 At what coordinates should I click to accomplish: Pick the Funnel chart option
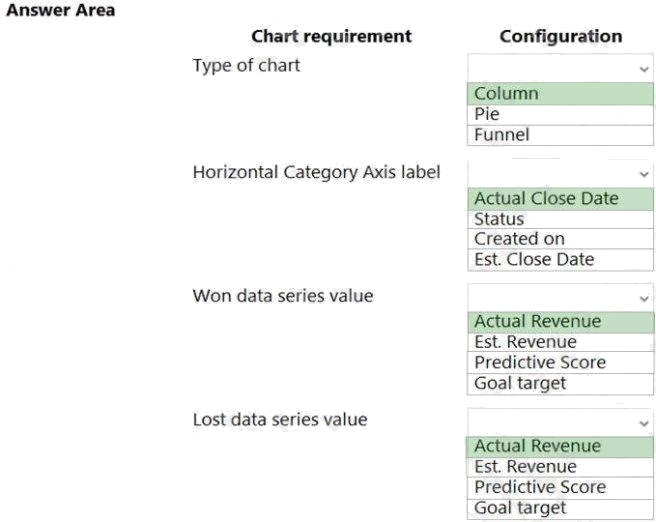click(560, 134)
